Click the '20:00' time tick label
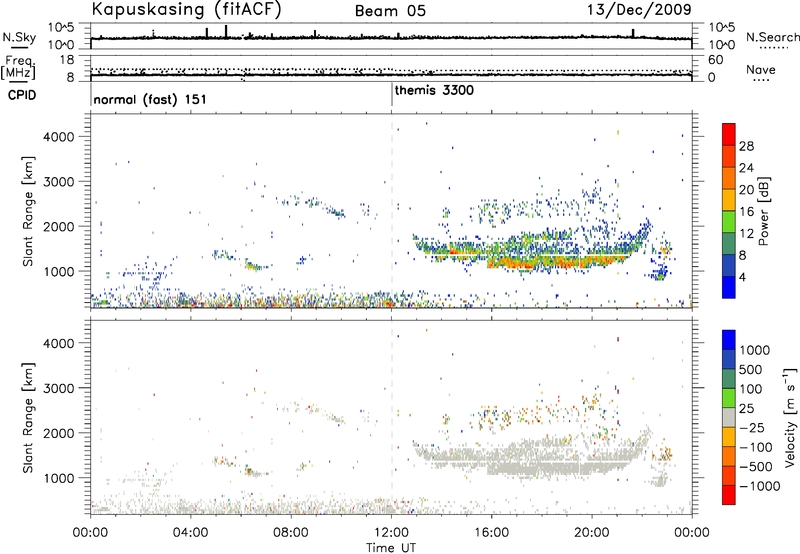The height and width of the screenshot is (554, 800). pyautogui.click(x=592, y=533)
